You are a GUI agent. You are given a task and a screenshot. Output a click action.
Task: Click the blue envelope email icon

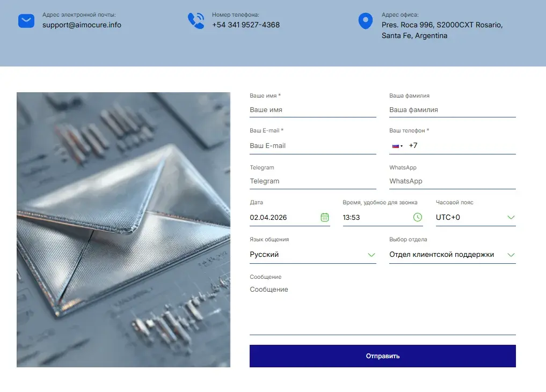[x=26, y=21]
